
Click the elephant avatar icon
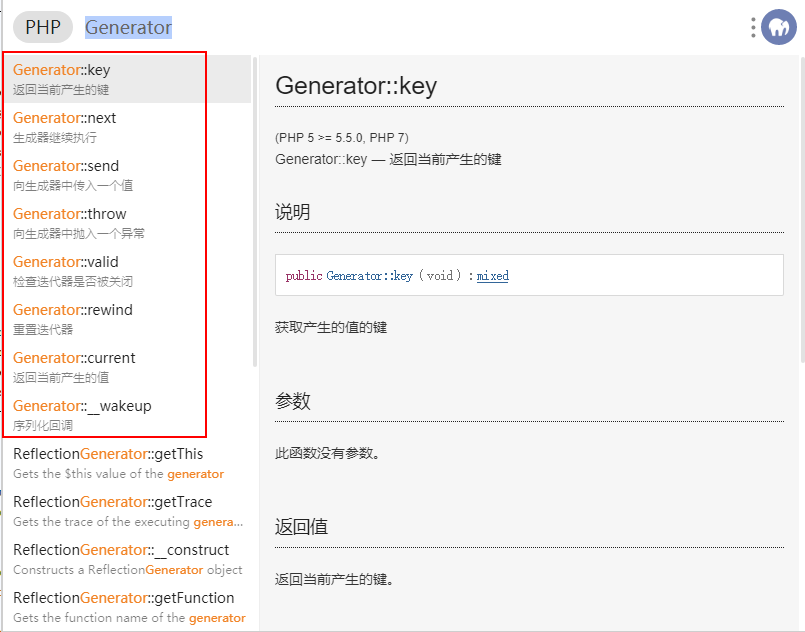click(778, 27)
